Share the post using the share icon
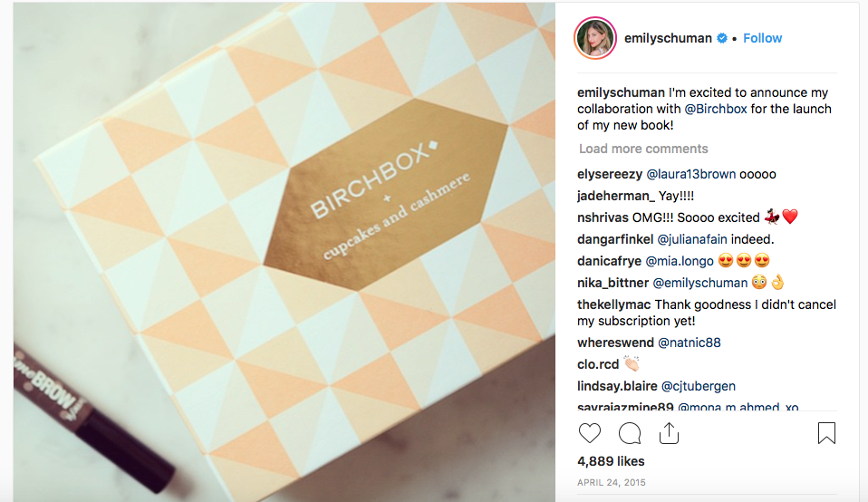Screen dimensions: 868x502 (669, 433)
